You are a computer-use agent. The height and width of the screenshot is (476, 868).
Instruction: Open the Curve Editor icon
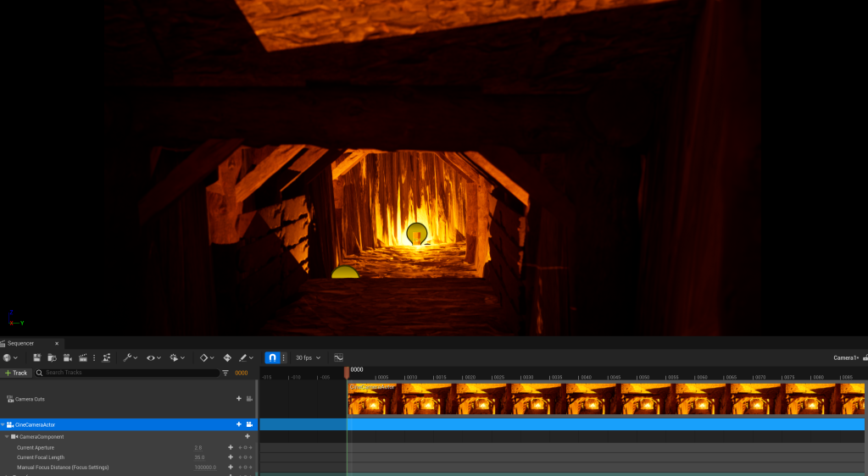pos(338,358)
